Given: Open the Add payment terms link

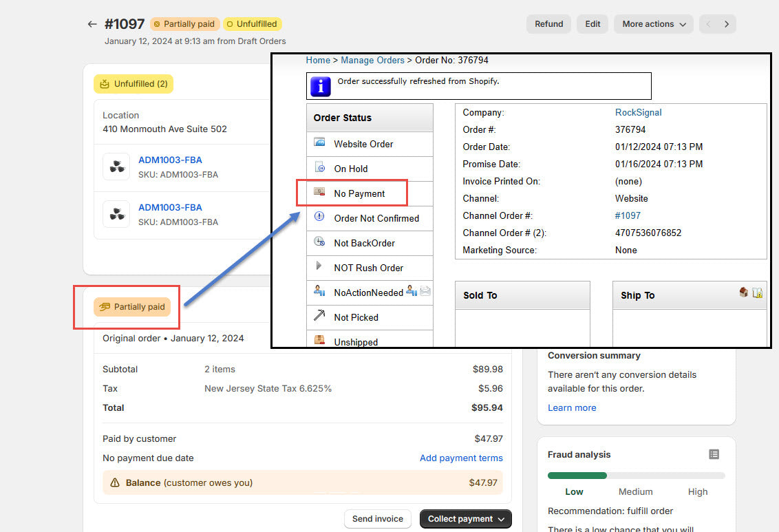Looking at the screenshot, I should [x=461, y=458].
